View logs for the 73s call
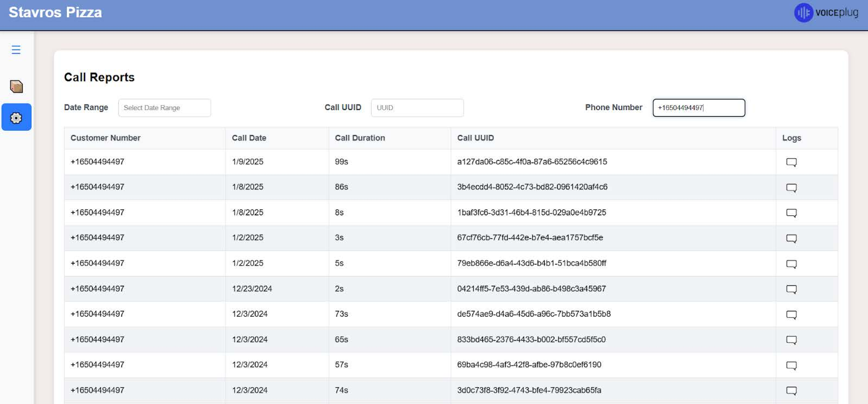Screen dimensions: 868x404 click(x=791, y=315)
